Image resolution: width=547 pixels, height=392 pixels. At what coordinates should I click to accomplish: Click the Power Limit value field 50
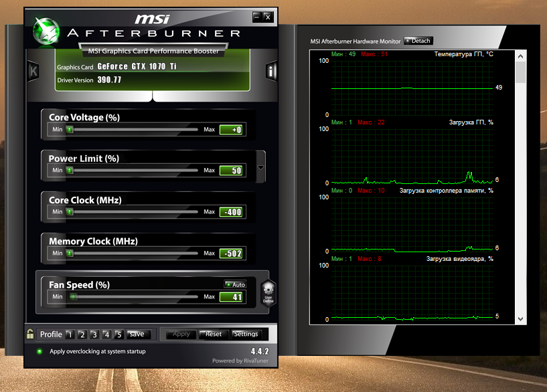coord(231,171)
